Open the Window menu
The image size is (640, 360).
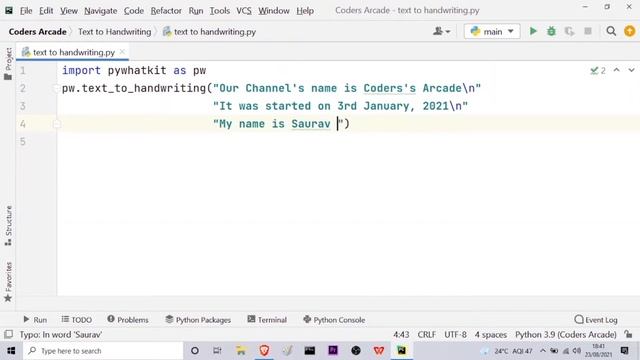click(x=273, y=11)
